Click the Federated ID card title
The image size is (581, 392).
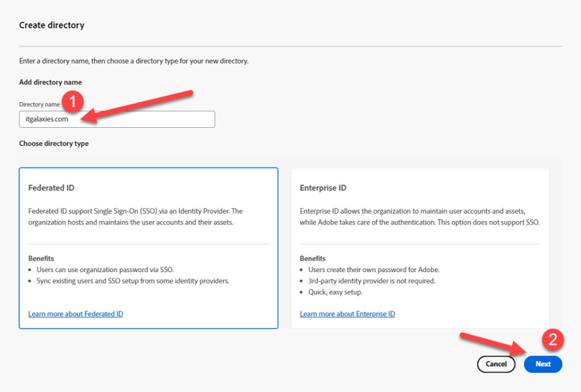point(51,188)
